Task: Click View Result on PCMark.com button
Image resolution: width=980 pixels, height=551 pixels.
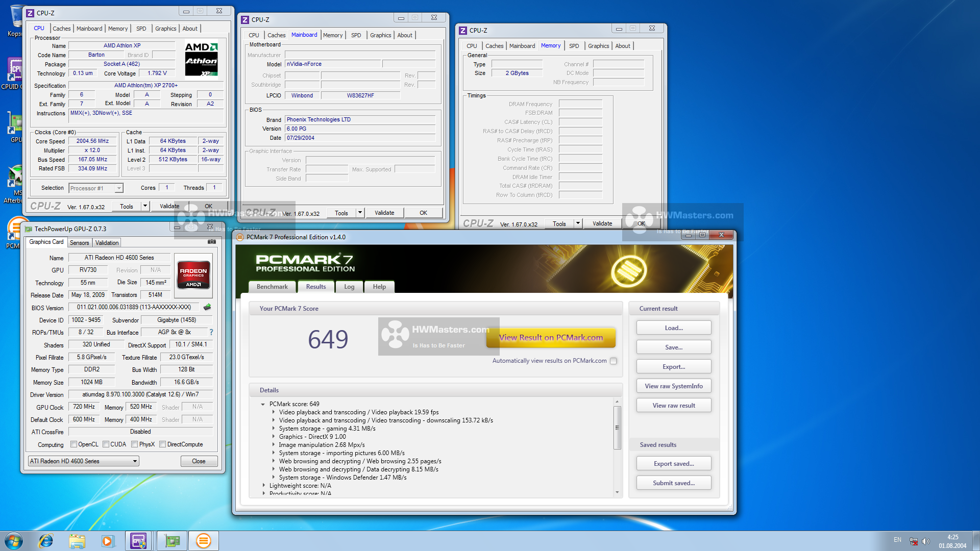Action: (551, 338)
